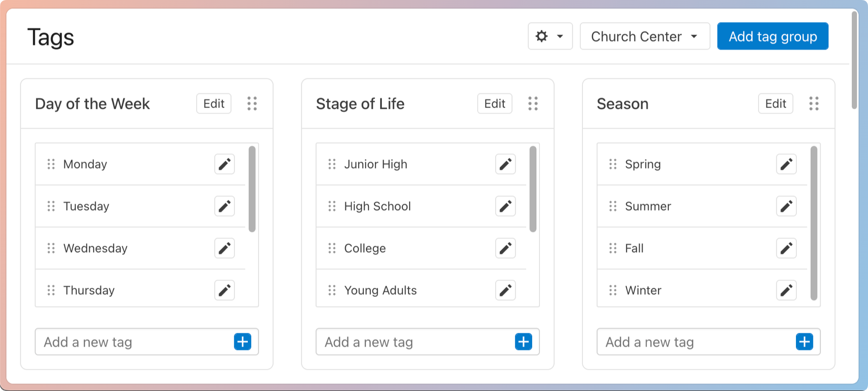This screenshot has width=868, height=391.
Task: Click the drag handle for Season group
Action: [x=814, y=104]
